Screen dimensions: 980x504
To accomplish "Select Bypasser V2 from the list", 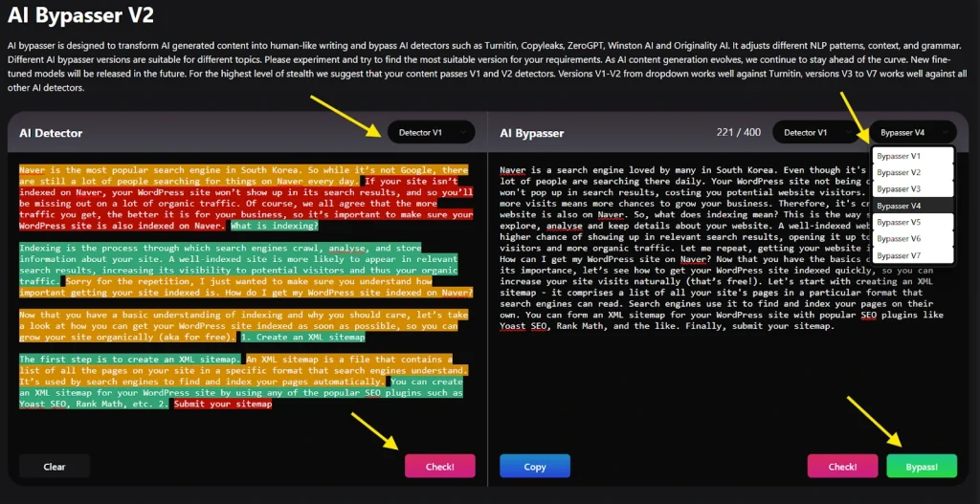I will (913, 172).
